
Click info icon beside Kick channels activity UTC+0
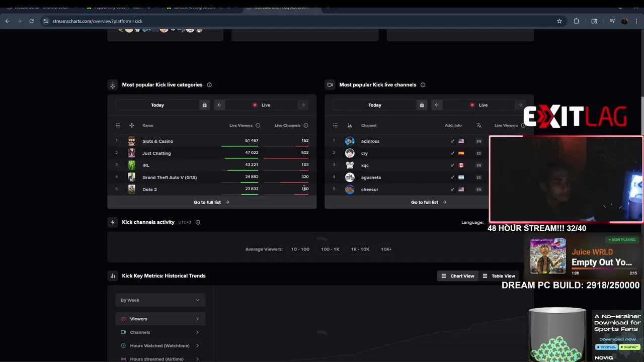198,222
